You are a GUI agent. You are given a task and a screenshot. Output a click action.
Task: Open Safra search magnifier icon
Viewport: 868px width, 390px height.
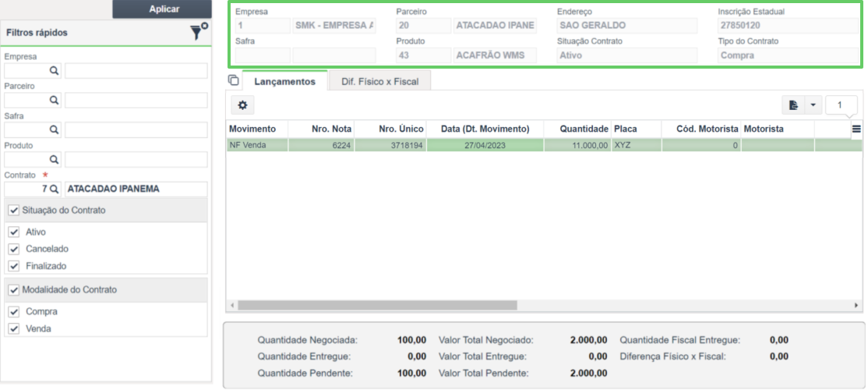[54, 129]
